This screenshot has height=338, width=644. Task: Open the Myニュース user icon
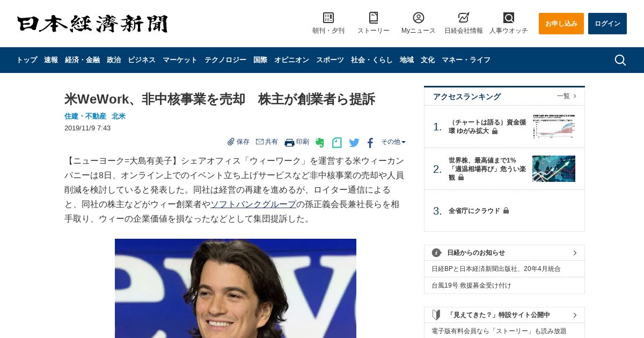click(419, 18)
